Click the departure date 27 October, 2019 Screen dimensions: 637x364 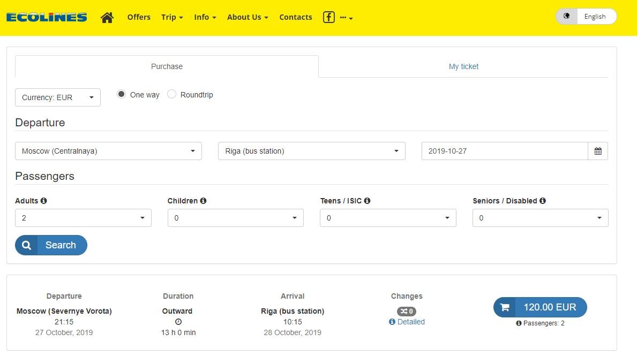tap(64, 332)
